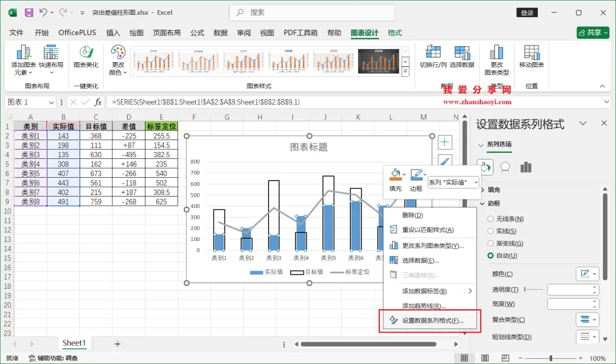Viewport: 616px width, 364px height.
Task: Open Compound type (复合类型) dropdown
Action: [x=587, y=320]
